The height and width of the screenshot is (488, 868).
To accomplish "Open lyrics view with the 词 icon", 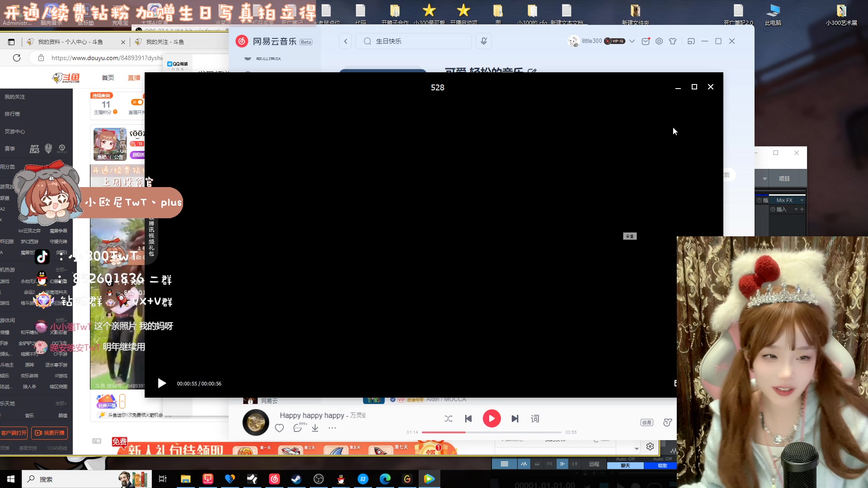I will pos(535,419).
